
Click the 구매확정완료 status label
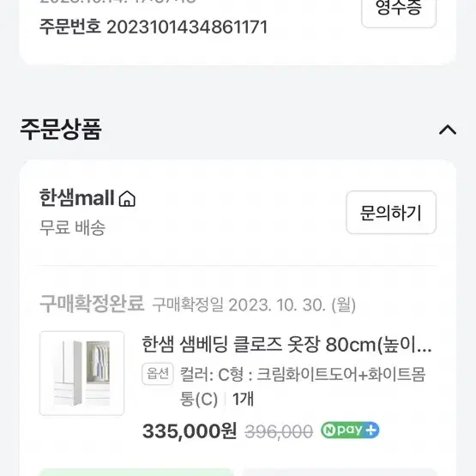92,304
